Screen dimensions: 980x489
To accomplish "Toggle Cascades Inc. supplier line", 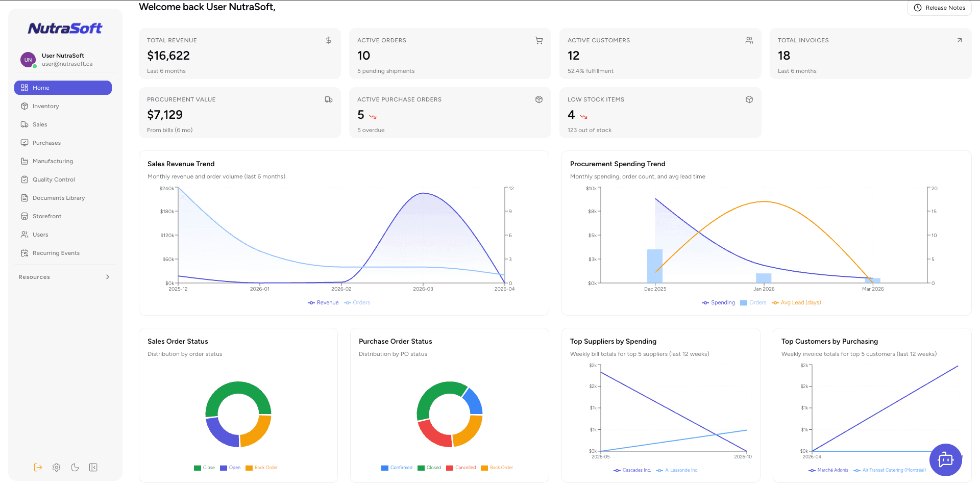I will (632, 470).
